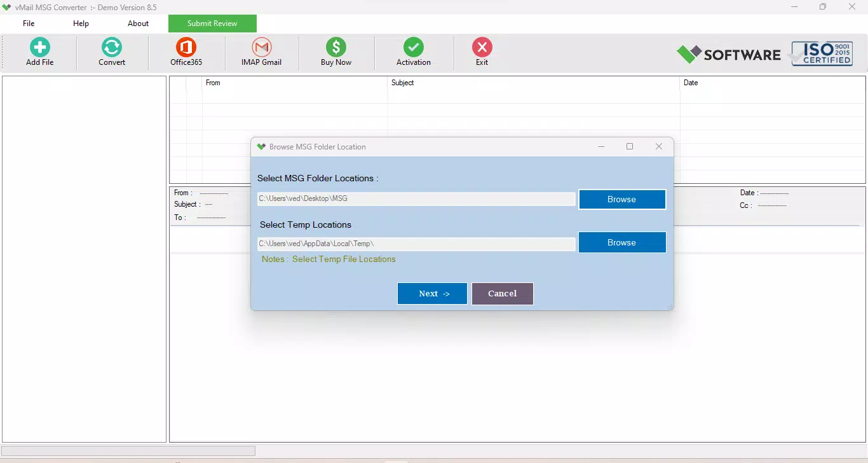This screenshot has width=868, height=463.
Task: Click the Submit Review tab
Action: click(212, 24)
